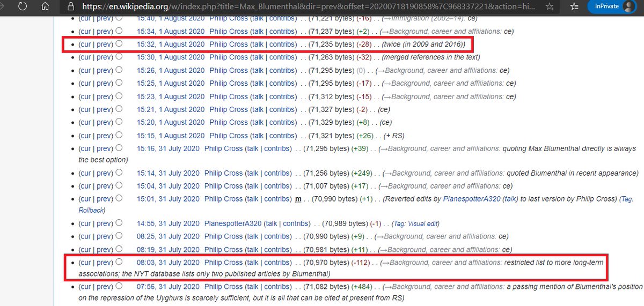Open the 15:32, 1 August 2020 revision link

click(171, 44)
